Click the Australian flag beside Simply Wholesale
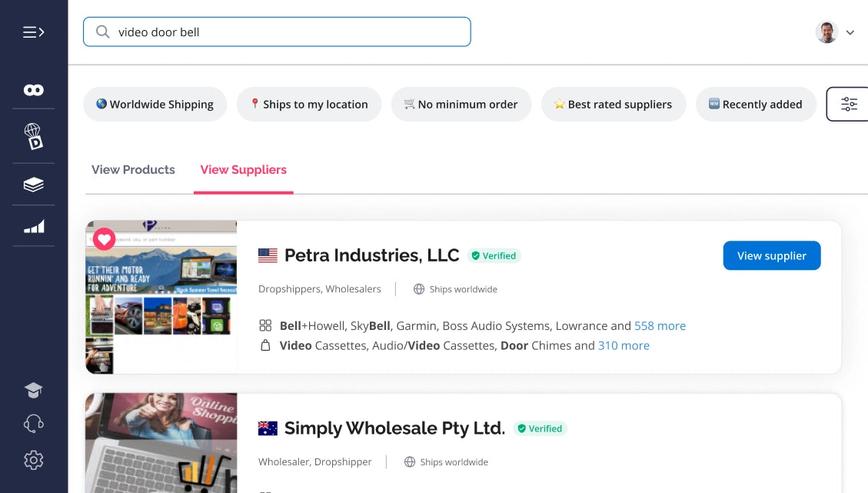Image resolution: width=868 pixels, height=493 pixels. pyautogui.click(x=268, y=428)
